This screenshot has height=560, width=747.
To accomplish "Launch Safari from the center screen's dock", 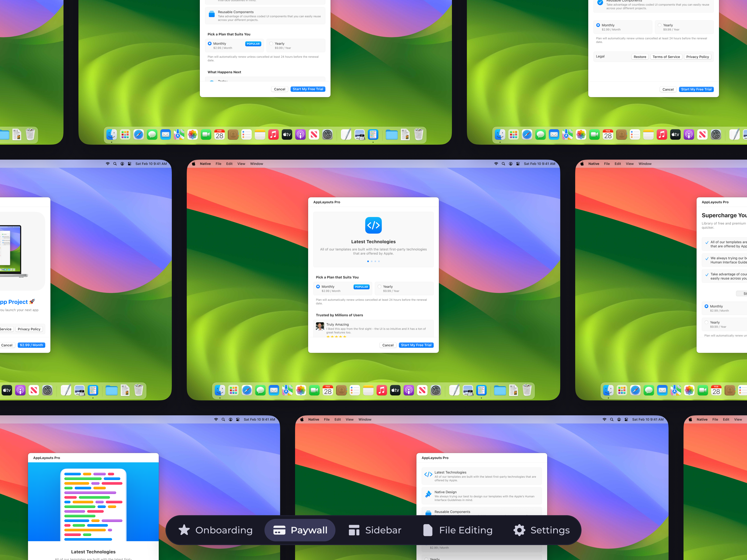I will (247, 391).
